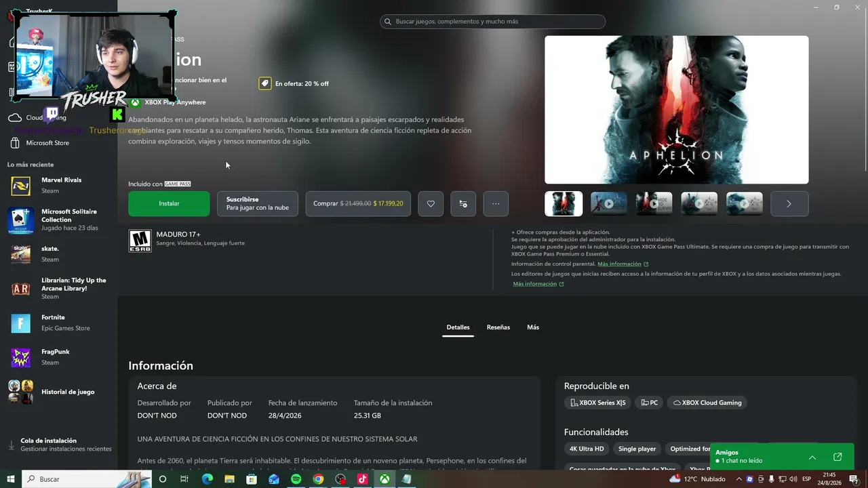868x488 pixels.
Task: Open the network tray icon
Action: coord(782,479)
